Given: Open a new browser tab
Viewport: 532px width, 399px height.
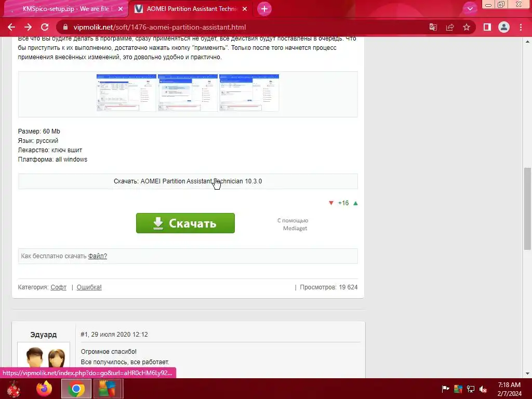Looking at the screenshot, I should point(264,9).
